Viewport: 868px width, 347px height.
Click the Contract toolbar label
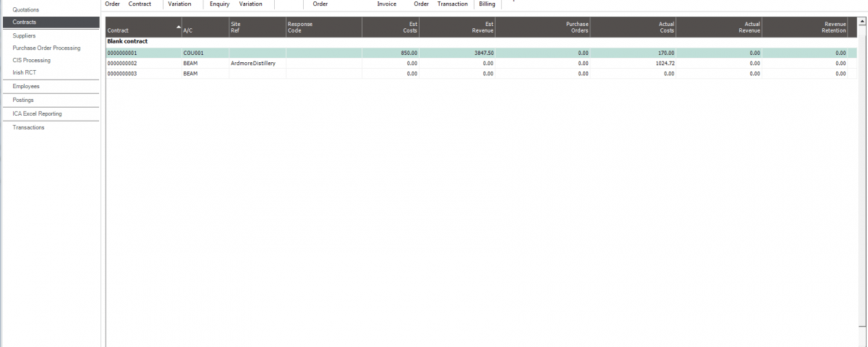coord(140,4)
